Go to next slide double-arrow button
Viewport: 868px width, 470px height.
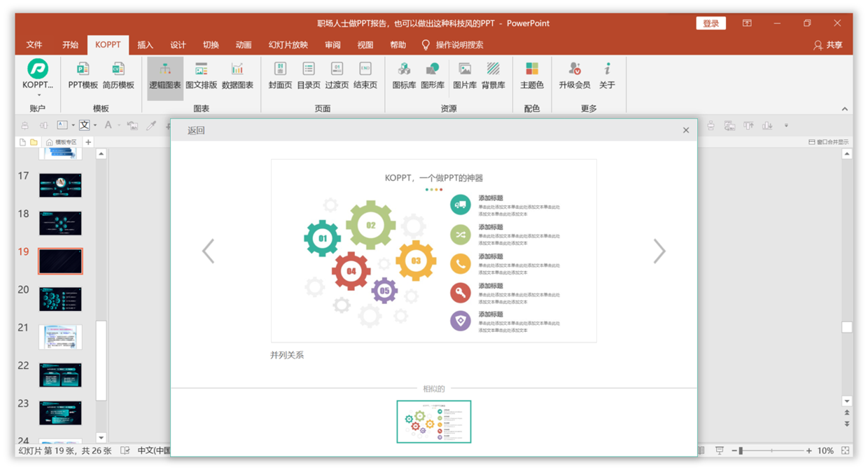pos(847,424)
